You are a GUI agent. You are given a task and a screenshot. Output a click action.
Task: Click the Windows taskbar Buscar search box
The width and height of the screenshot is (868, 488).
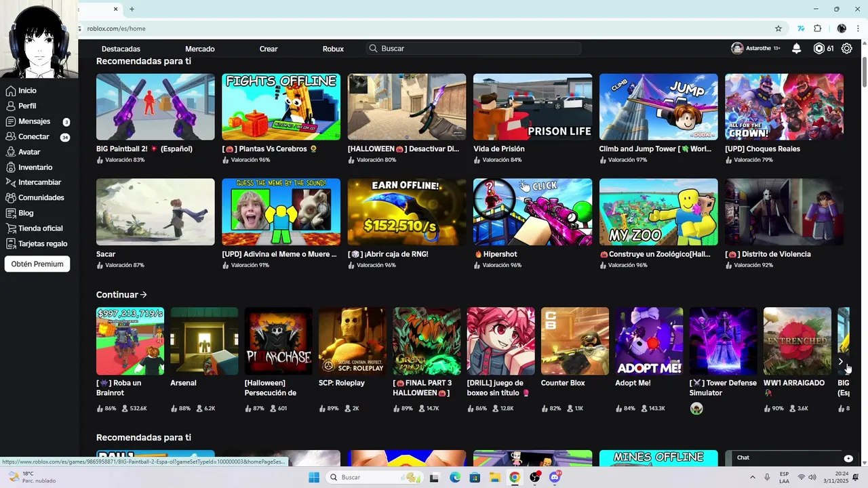point(374,477)
